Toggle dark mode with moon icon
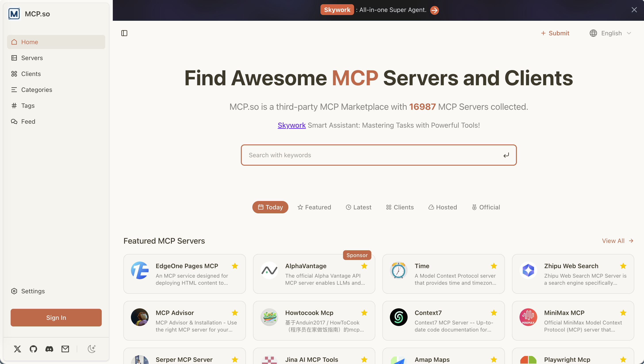Image resolution: width=644 pixels, height=364 pixels. [92, 349]
